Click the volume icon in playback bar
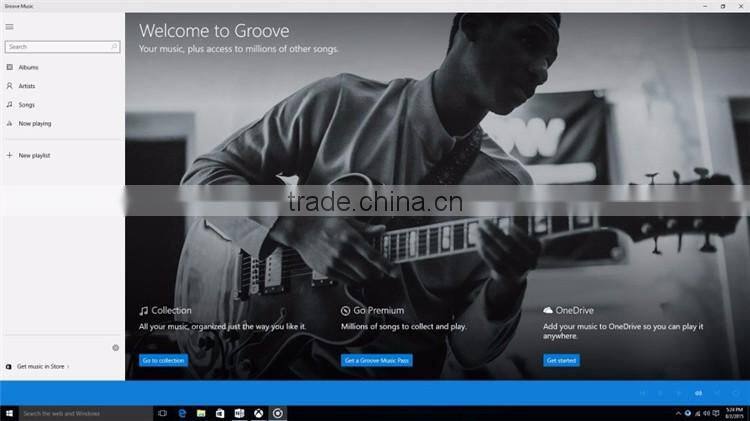 698,393
